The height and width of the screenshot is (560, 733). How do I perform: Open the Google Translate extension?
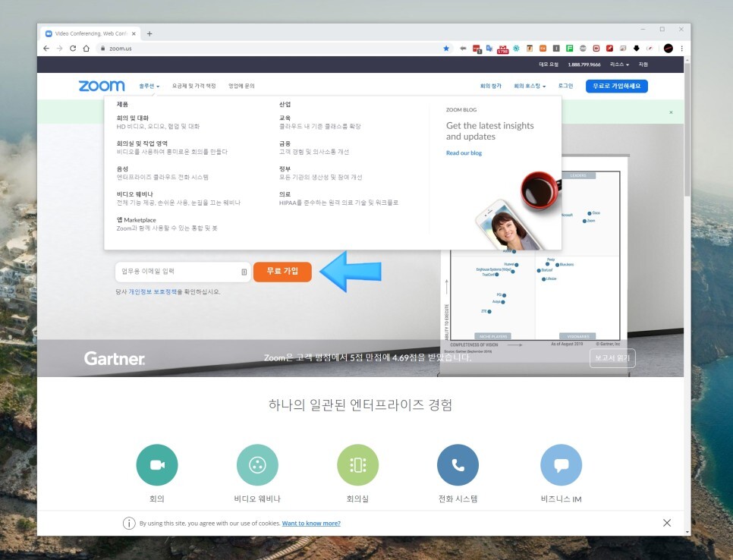[489, 48]
